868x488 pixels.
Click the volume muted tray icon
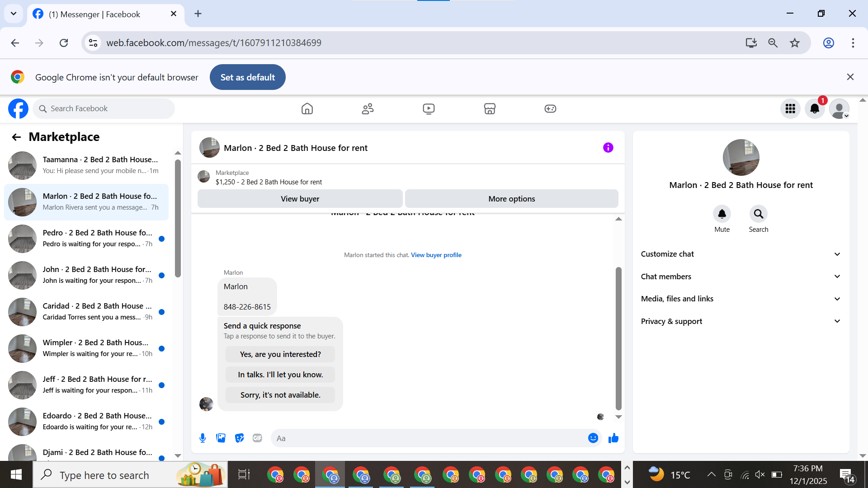(x=760, y=474)
